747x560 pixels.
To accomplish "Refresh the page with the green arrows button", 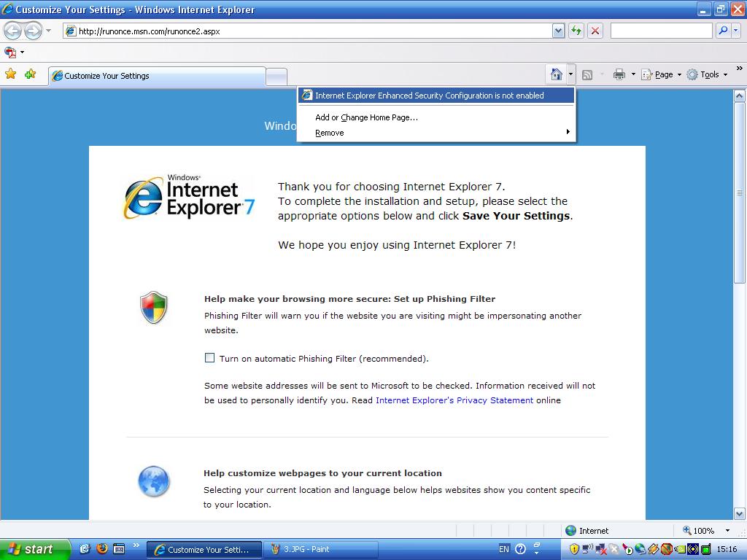I will (576, 31).
